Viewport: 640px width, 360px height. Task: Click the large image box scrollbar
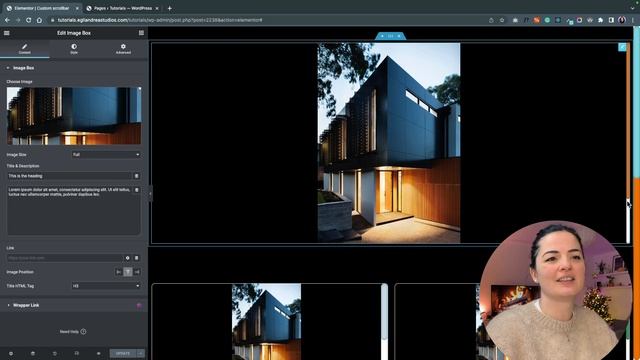point(628,143)
